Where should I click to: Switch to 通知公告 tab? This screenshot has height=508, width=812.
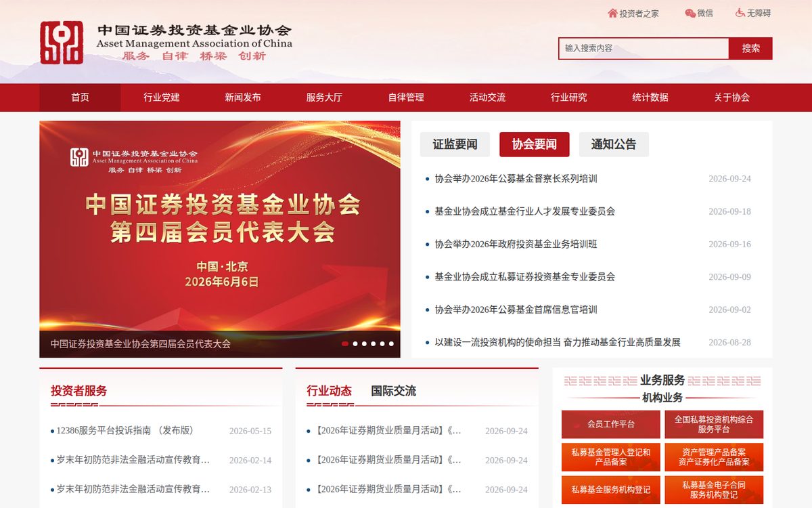point(614,144)
